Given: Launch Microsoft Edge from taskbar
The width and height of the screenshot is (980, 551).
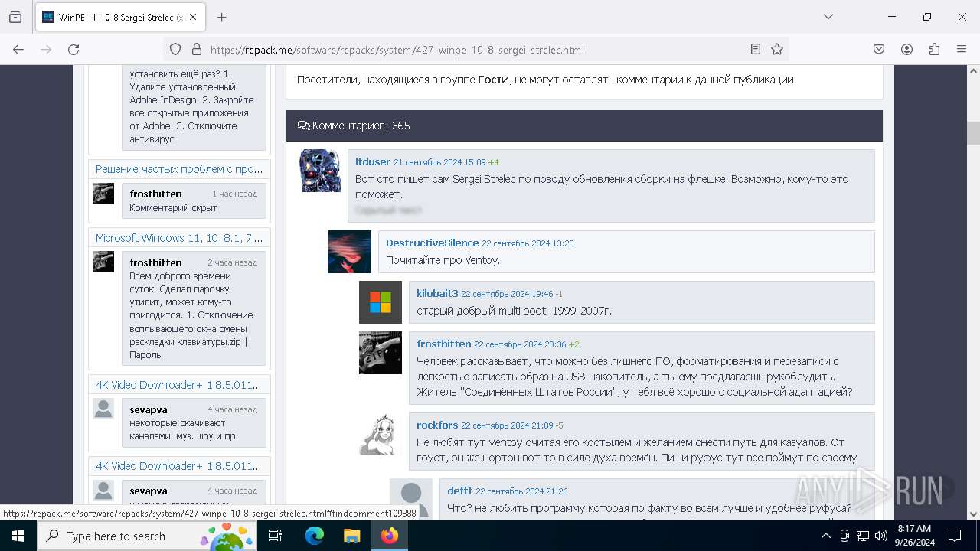Looking at the screenshot, I should (x=315, y=536).
